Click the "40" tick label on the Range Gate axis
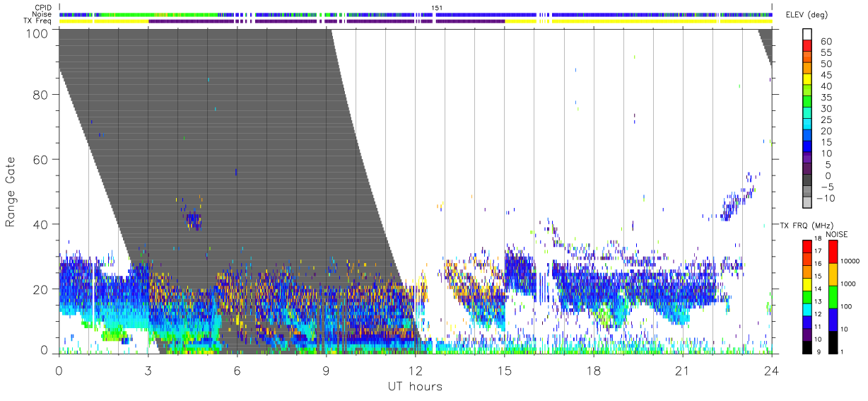Screen dimensions: 868x401 40,224
